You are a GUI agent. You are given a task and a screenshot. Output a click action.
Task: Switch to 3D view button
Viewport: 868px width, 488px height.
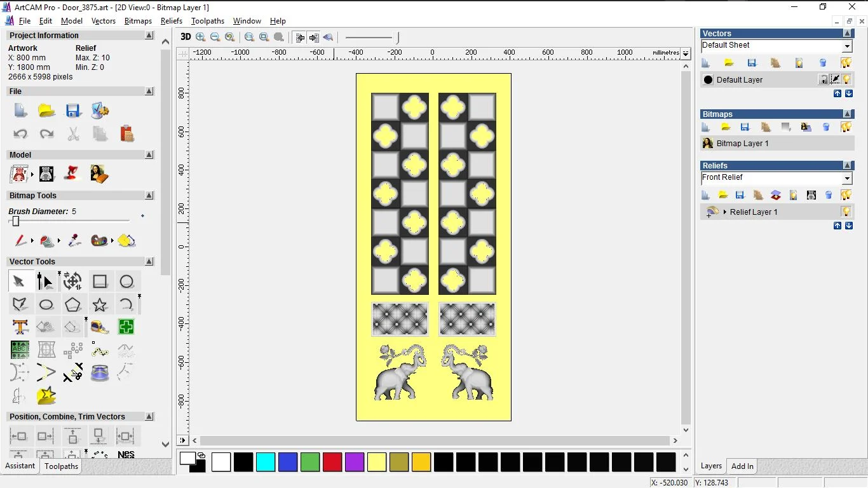click(186, 37)
